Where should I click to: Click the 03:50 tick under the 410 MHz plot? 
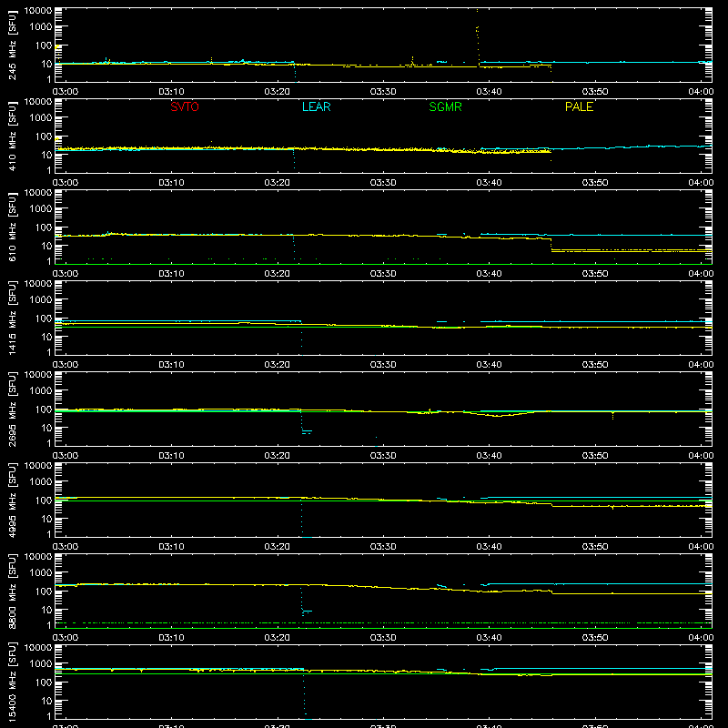595,183
